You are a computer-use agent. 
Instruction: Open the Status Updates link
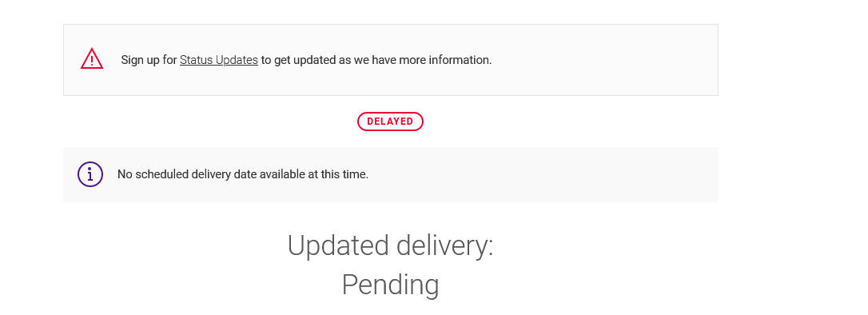pyautogui.click(x=219, y=60)
